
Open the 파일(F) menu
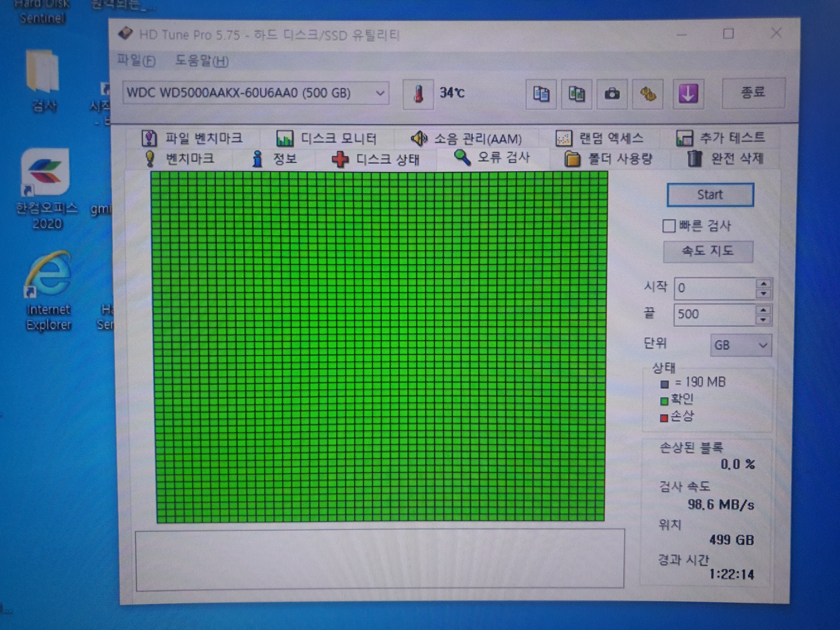coord(136,60)
